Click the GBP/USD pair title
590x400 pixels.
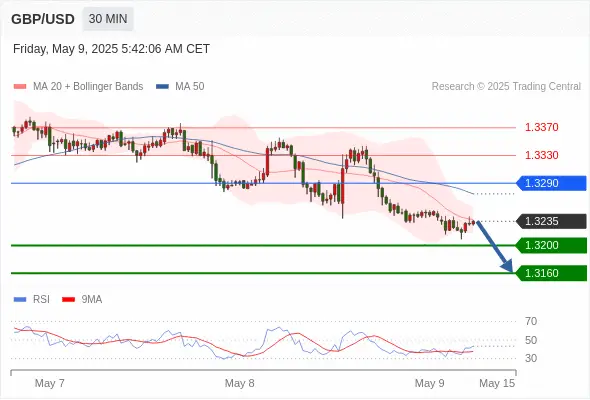click(43, 19)
